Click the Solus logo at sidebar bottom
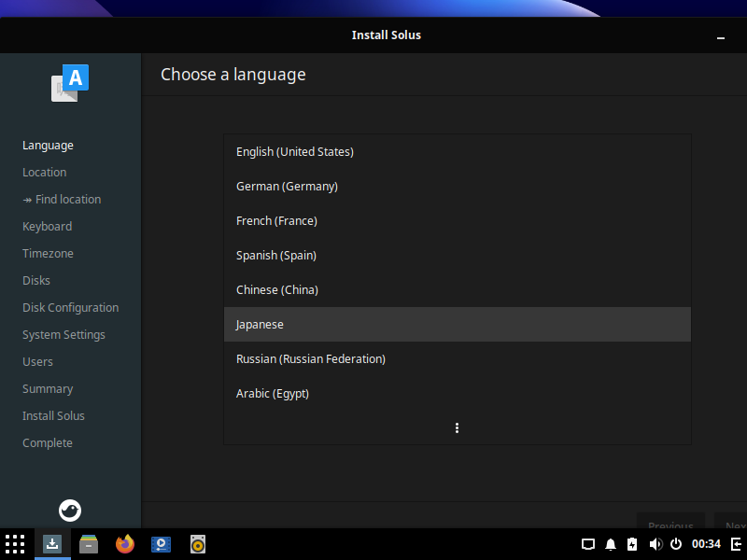 [70, 511]
